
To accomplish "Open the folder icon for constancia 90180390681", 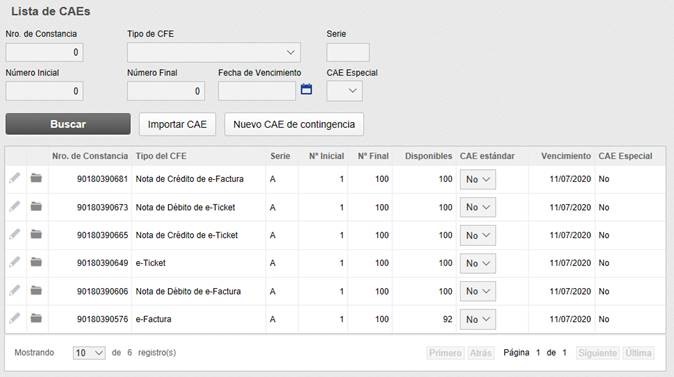I will point(36,178).
